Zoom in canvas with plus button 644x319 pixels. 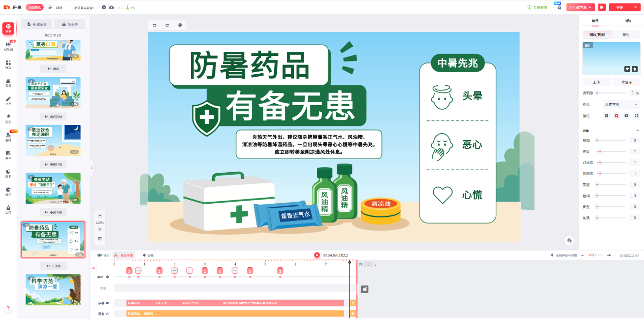[100, 229]
